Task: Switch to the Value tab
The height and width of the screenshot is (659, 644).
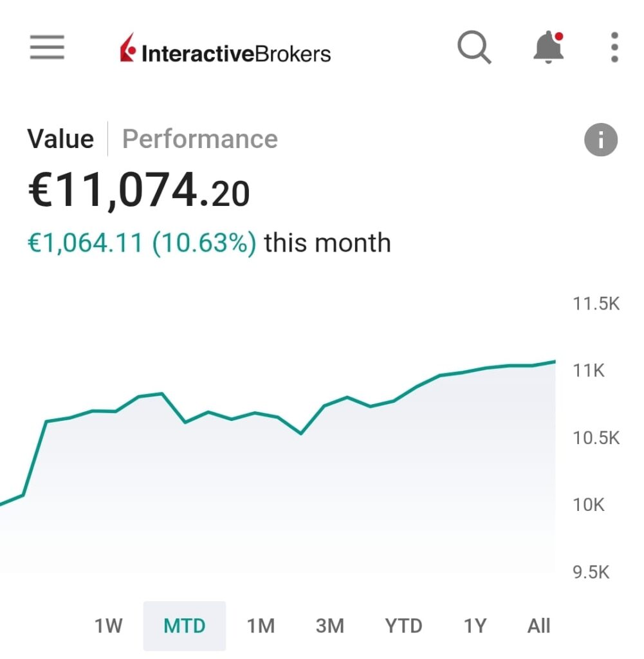Action: tap(60, 139)
